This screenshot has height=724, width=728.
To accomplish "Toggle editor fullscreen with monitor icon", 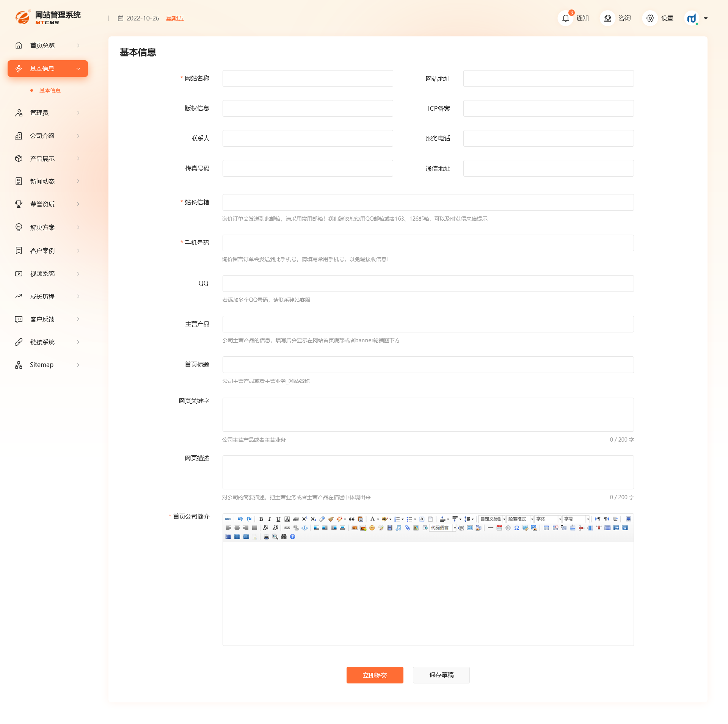I will (628, 519).
